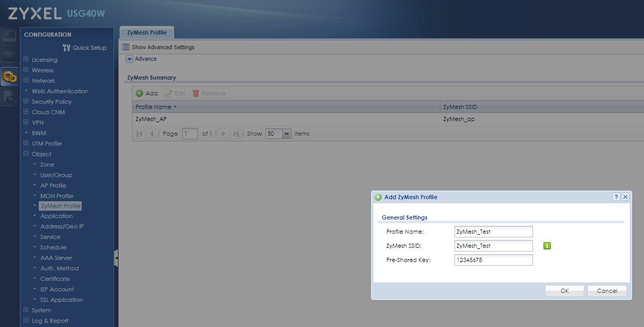Collapse the sidebar with arrow handle
This screenshot has height=327, width=644.
(116, 258)
